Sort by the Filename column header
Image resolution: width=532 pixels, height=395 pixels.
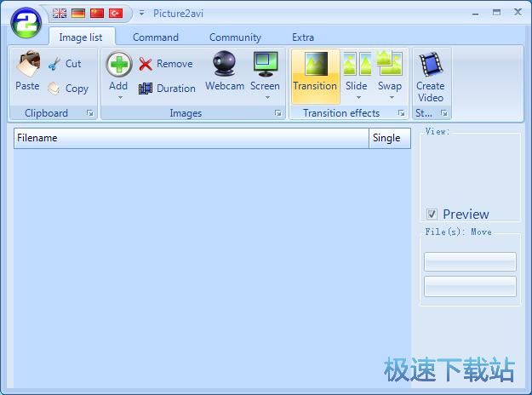pyautogui.click(x=192, y=138)
